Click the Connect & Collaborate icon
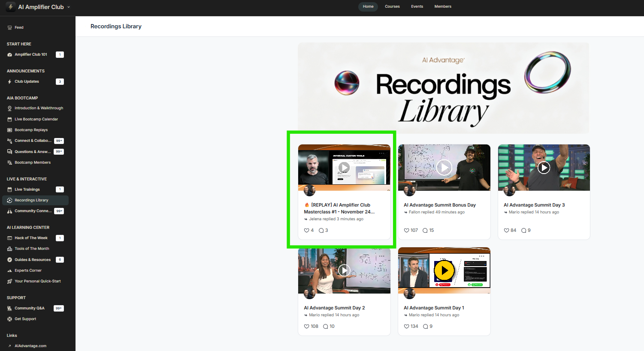 point(9,141)
